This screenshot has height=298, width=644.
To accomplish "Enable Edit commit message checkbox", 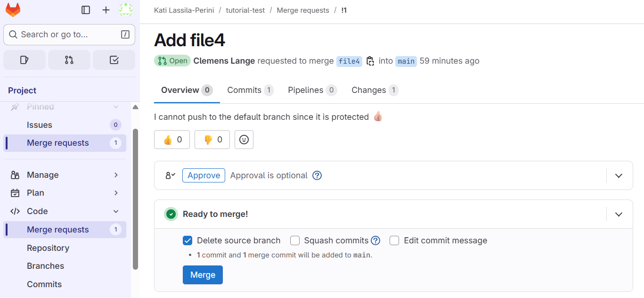I will click(x=394, y=240).
